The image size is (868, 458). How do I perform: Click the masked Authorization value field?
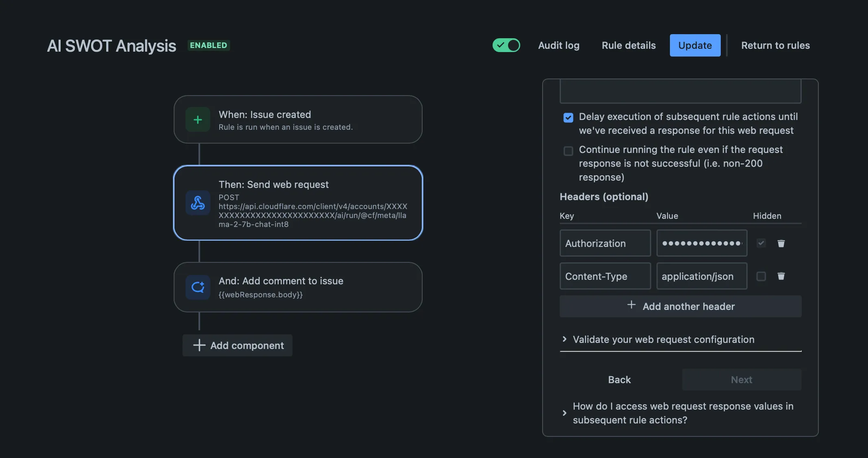[702, 243]
